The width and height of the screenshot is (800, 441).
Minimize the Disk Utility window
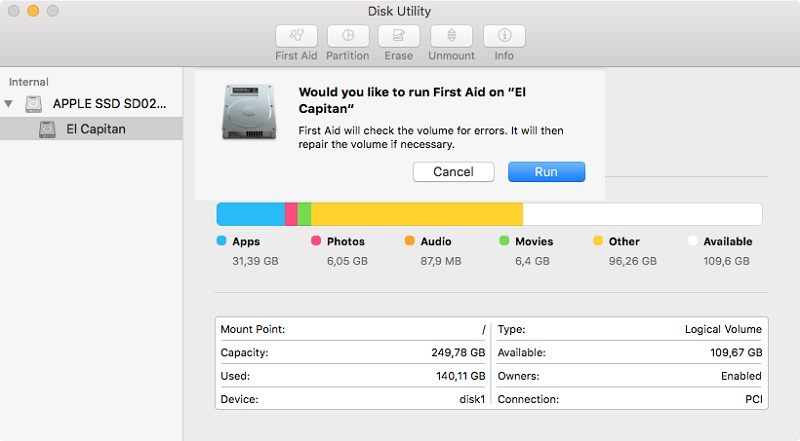pyautogui.click(x=32, y=11)
